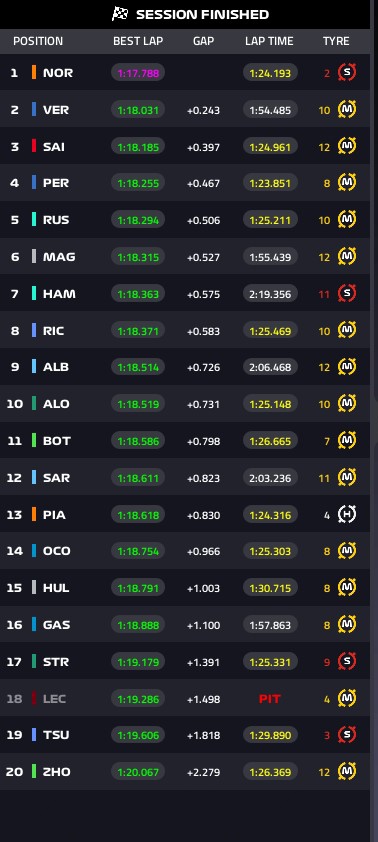Select the BEST LAP column header
This screenshot has width=378, height=842.
click(x=138, y=41)
